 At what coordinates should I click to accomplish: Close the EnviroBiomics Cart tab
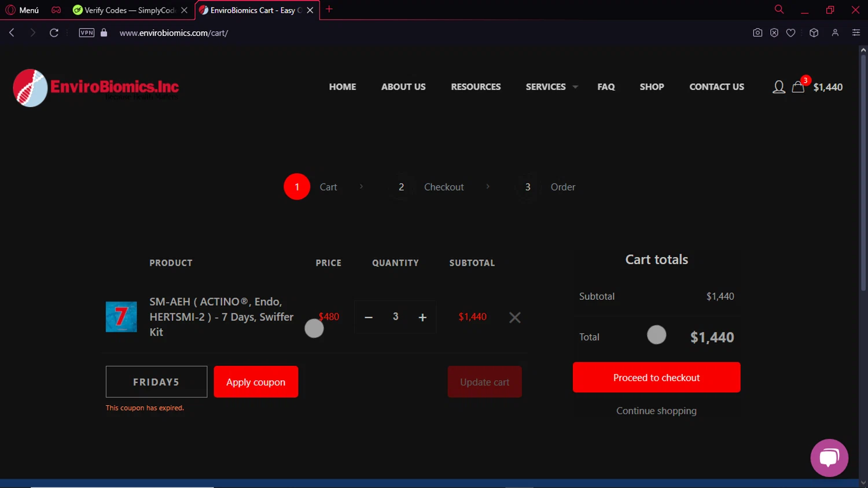310,10
